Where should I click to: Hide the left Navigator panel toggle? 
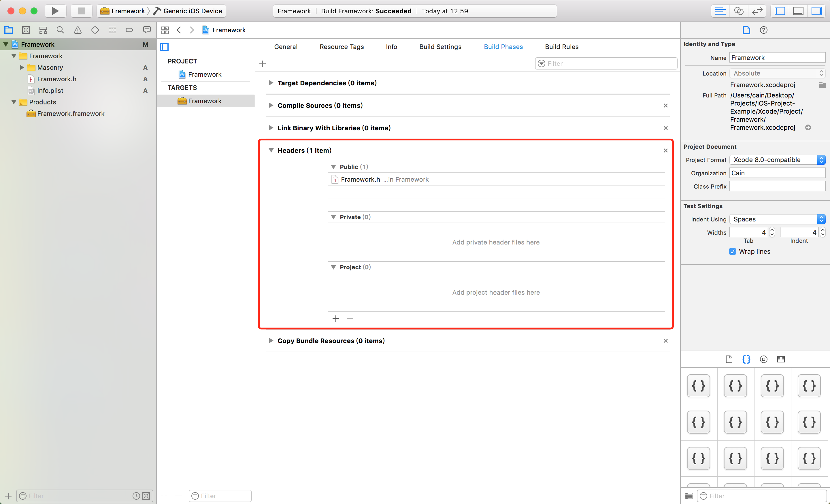pos(780,11)
